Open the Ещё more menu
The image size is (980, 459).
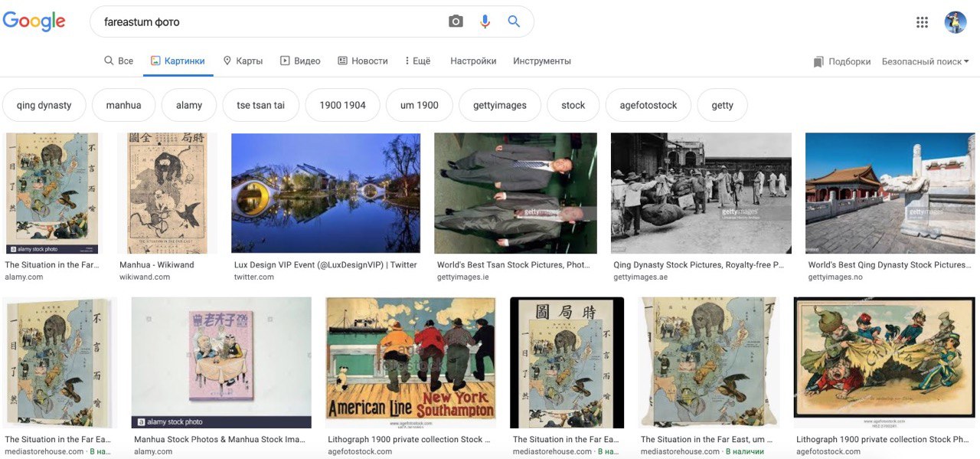click(x=417, y=61)
